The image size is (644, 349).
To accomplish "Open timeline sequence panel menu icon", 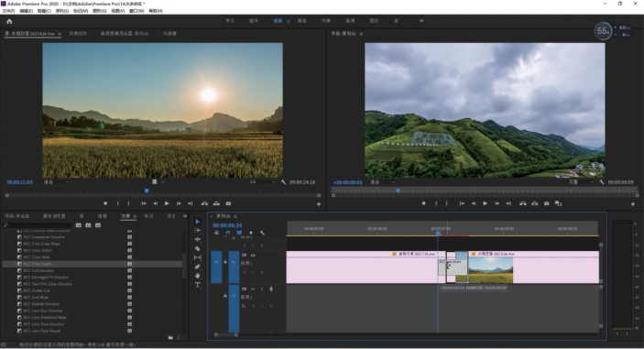I will tap(235, 216).
